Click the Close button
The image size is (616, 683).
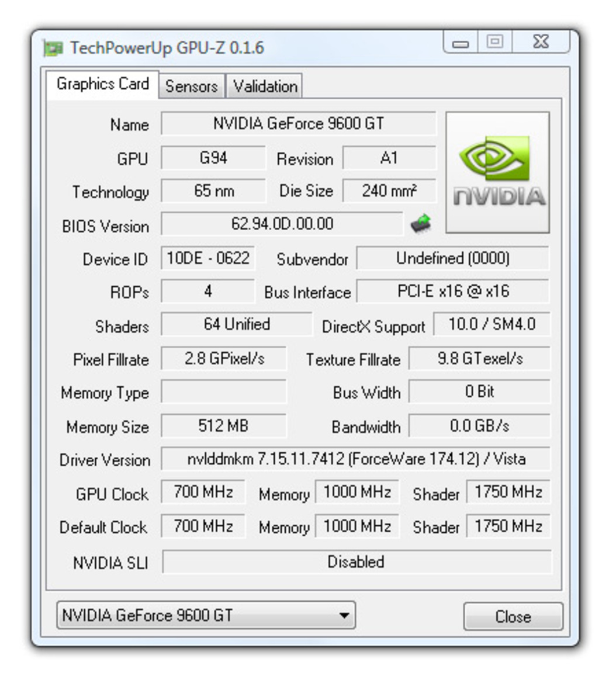pos(513,616)
